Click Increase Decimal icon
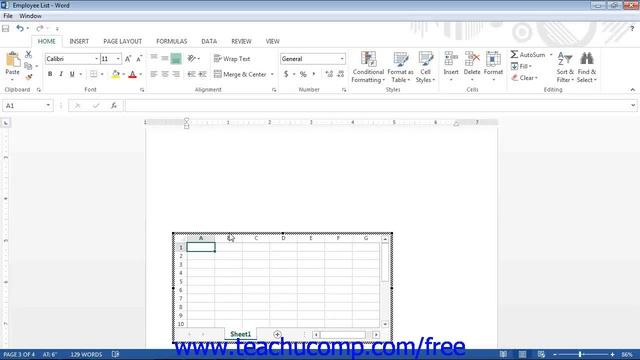 point(329,74)
